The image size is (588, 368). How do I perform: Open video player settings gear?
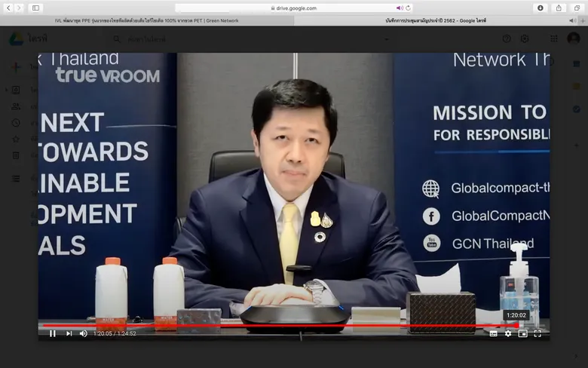[508, 333]
